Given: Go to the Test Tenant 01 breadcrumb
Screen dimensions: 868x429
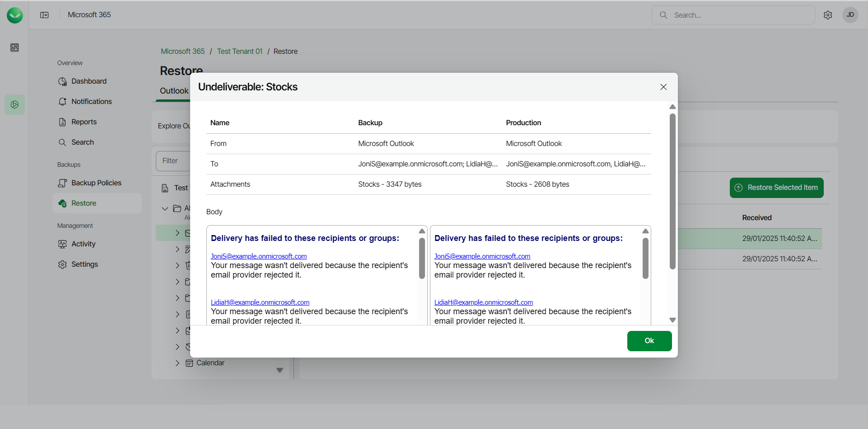Looking at the screenshot, I should click(x=239, y=52).
